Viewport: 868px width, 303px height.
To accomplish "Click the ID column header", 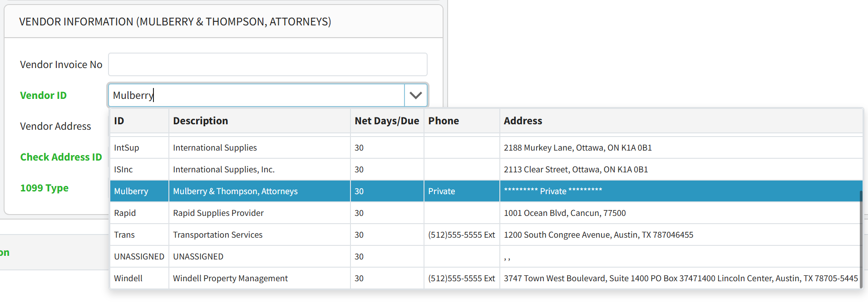I will click(119, 121).
